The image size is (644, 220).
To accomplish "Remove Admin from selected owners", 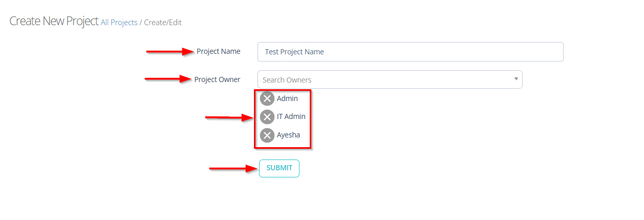I will click(x=267, y=98).
